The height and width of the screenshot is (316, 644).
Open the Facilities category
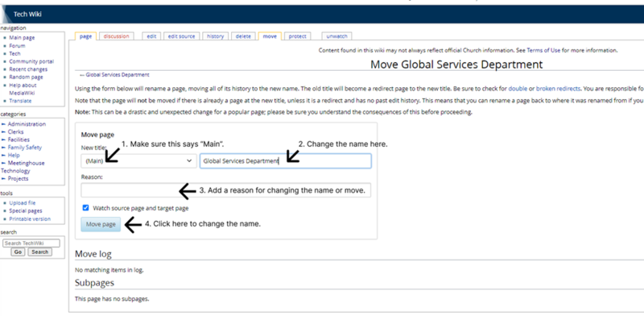point(19,140)
